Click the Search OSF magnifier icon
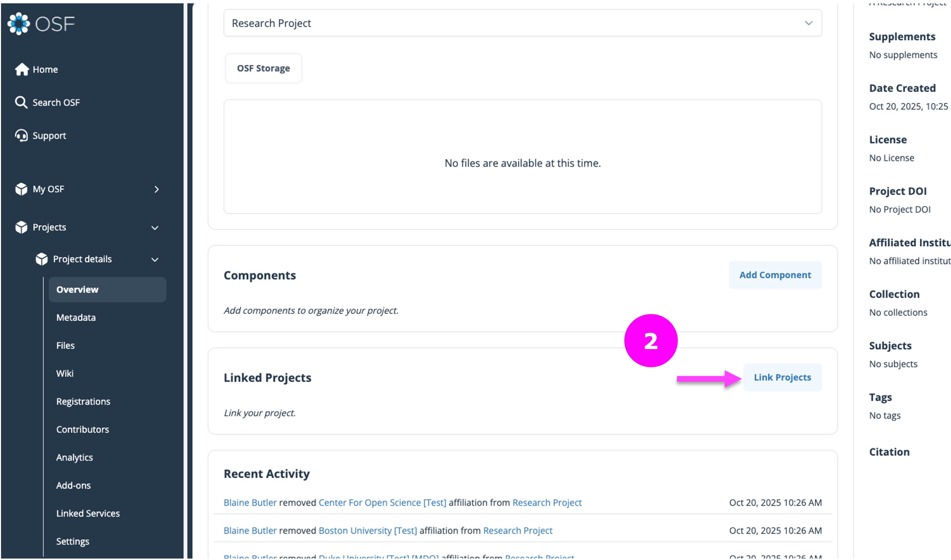951x560 pixels. 21,102
